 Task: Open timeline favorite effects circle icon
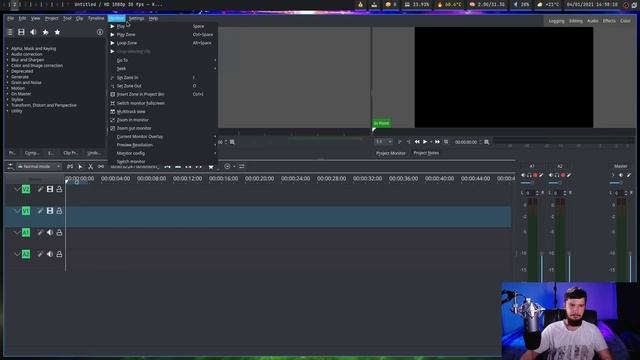tap(227, 167)
